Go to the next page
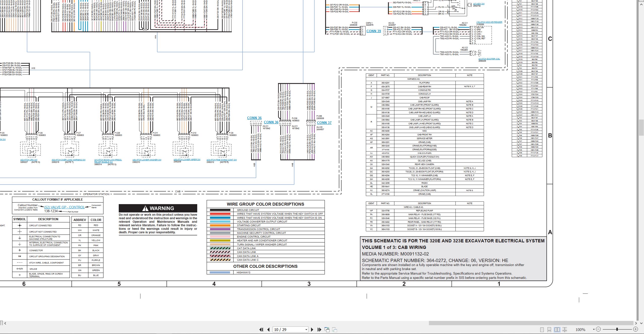The height and width of the screenshot is (334, 644). 312,329
